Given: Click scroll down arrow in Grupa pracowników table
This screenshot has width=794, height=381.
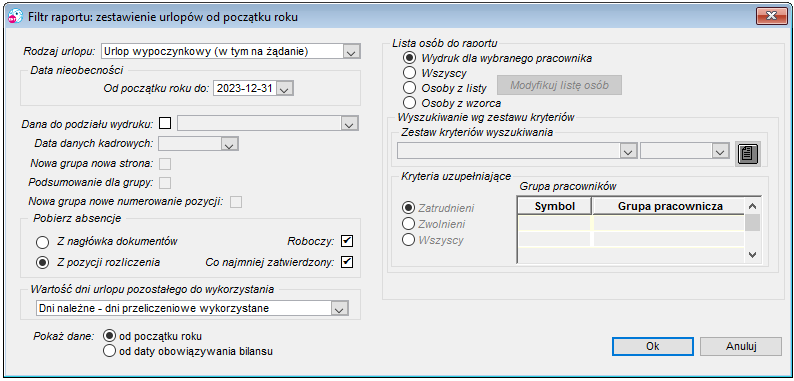Looking at the screenshot, I should [752, 255].
